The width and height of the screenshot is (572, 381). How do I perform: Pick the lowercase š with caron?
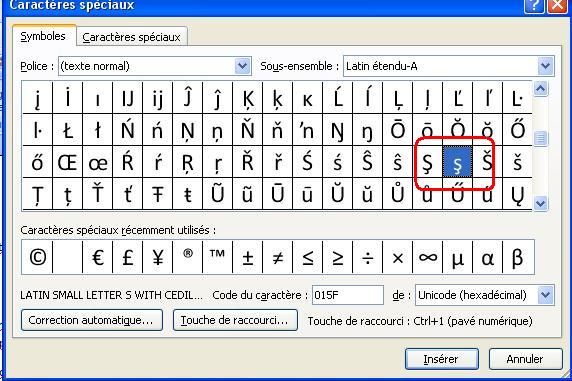[x=517, y=162]
